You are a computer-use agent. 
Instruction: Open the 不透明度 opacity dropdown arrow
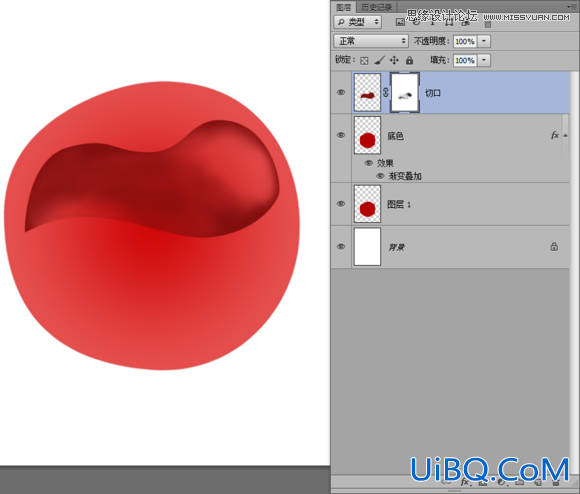tap(484, 41)
